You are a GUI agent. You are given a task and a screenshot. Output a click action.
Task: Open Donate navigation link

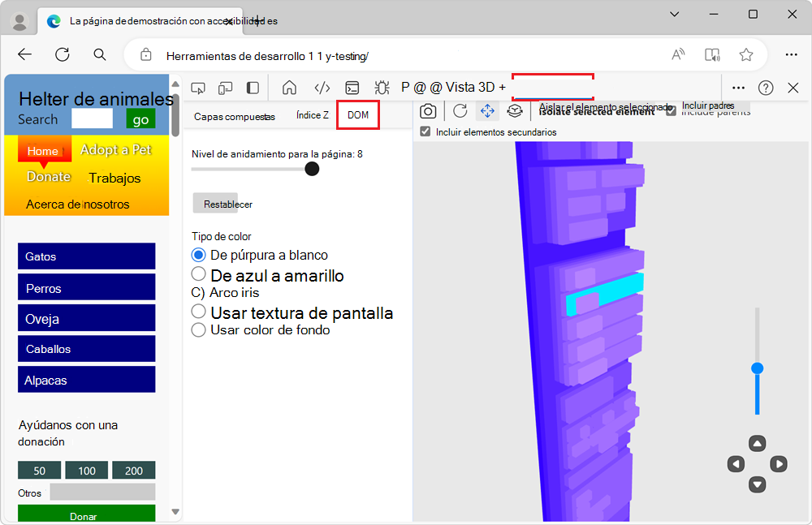point(49,177)
